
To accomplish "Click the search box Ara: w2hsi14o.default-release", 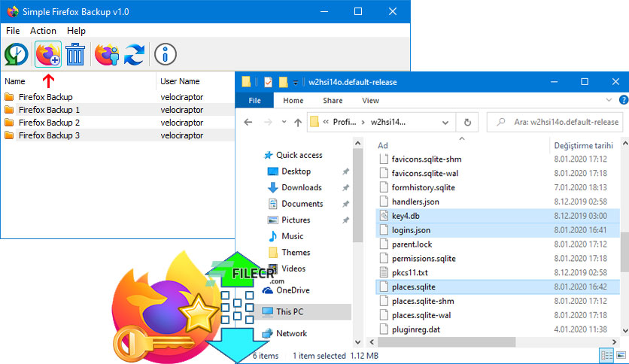I will (555, 123).
